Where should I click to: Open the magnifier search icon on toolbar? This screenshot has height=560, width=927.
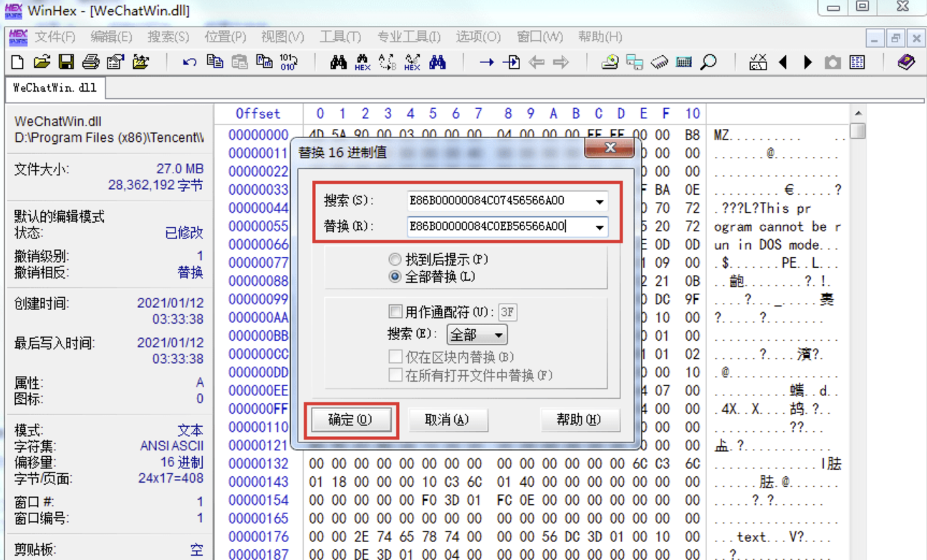pos(709,62)
